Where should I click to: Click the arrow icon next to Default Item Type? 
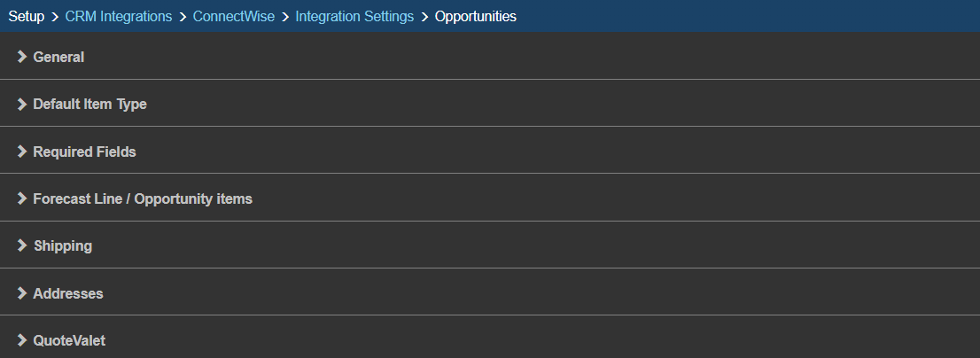point(21,104)
